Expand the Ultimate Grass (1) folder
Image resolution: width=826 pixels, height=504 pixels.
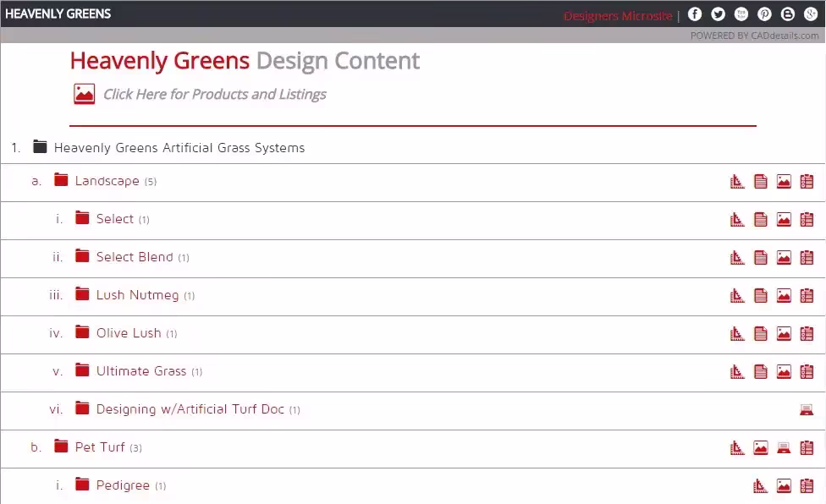click(x=82, y=370)
